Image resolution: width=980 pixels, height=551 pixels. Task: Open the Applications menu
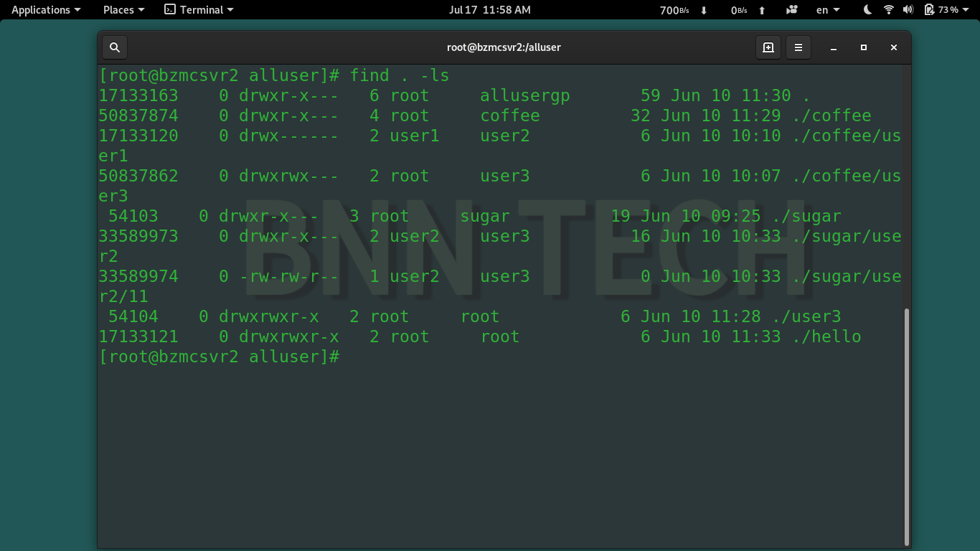[41, 9]
